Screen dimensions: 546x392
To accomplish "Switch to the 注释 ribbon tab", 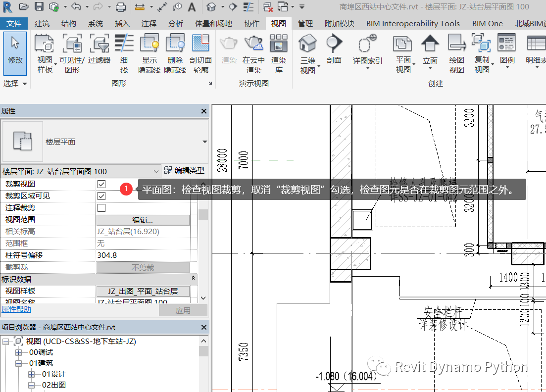I will [x=149, y=23].
